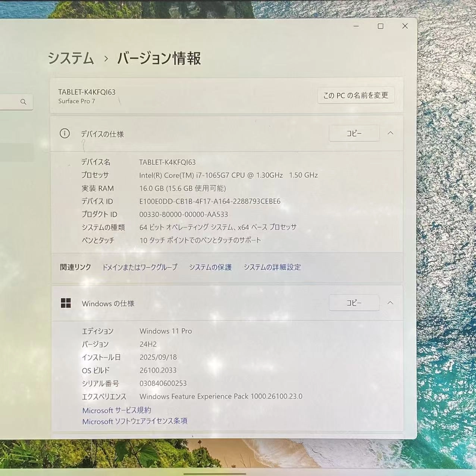The height and width of the screenshot is (476, 476).
Task: Open Microsoft ソフトウェアライセンス条項
Action: (135, 421)
